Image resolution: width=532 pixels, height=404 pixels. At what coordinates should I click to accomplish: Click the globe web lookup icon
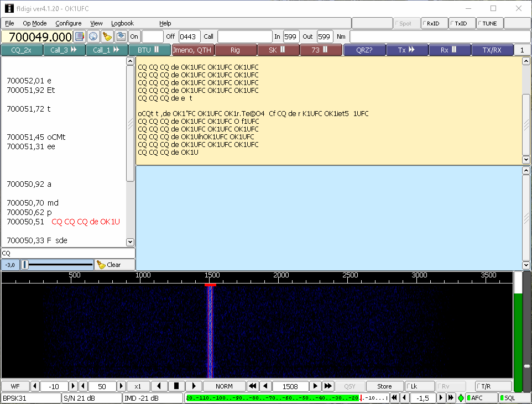pyautogui.click(x=93, y=36)
